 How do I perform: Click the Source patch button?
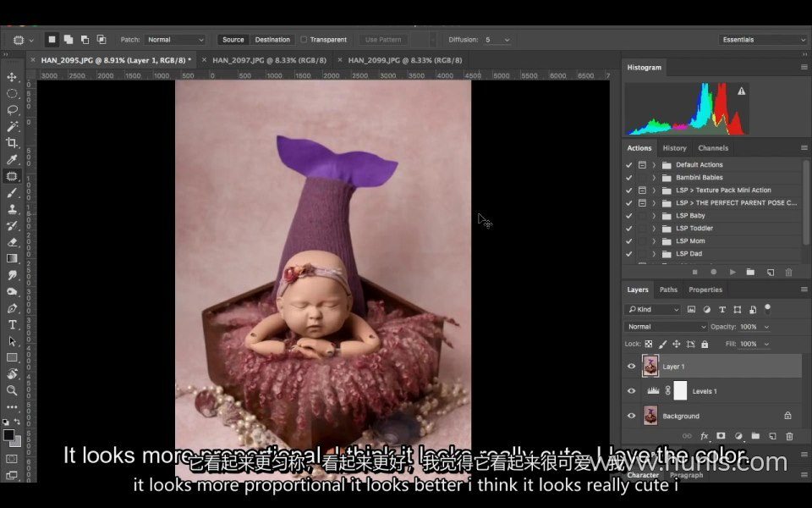tap(233, 40)
